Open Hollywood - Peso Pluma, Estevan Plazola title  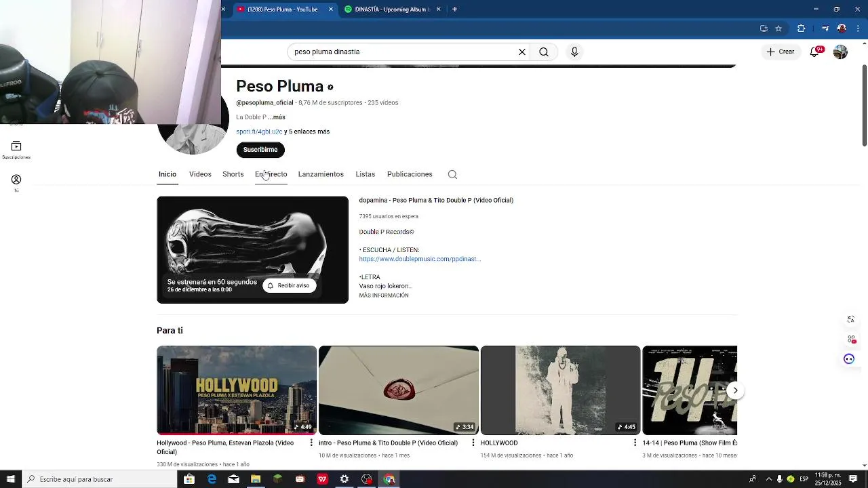(225, 447)
